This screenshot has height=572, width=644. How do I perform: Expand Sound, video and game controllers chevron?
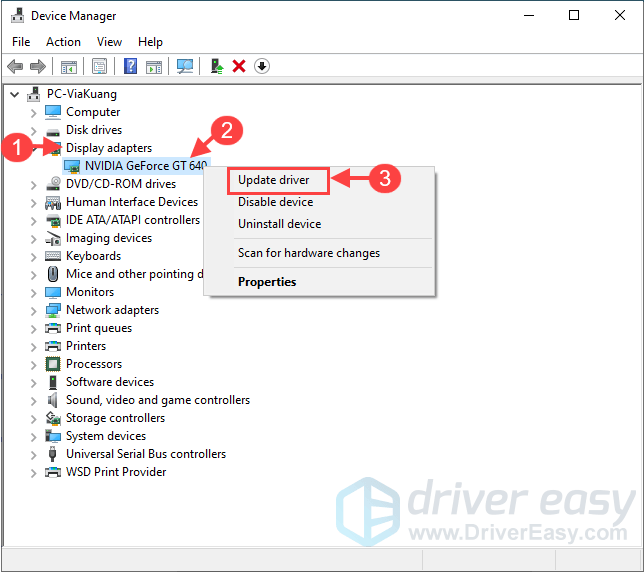(x=34, y=401)
